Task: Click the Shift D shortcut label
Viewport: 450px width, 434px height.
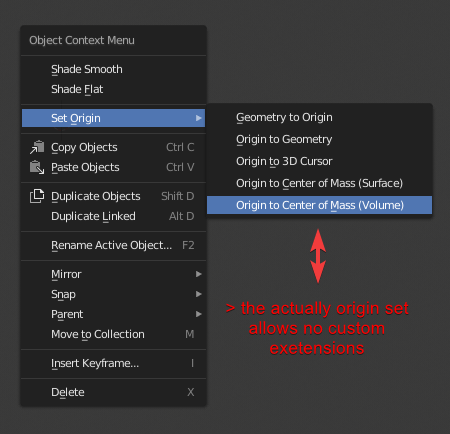Action: (178, 196)
